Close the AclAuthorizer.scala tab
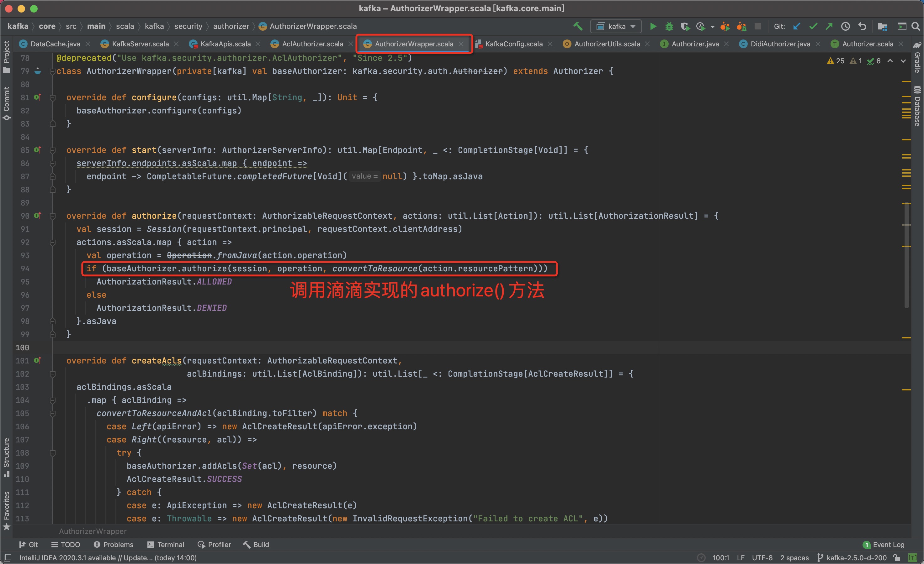Screen dimensions: 924x564 (x=350, y=44)
